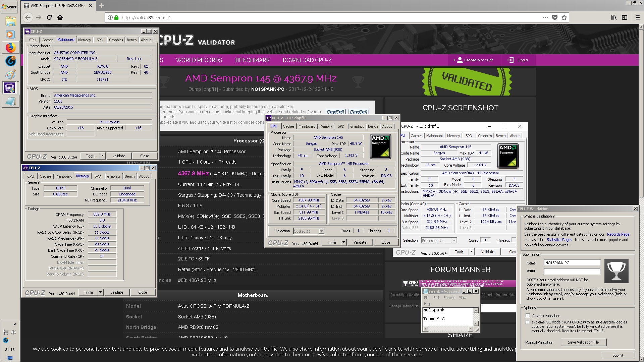Screen dimensions: 644x362
Task: Open Tools dropdown arrow in Mainboard CPU-Z window
Action: 102,156
